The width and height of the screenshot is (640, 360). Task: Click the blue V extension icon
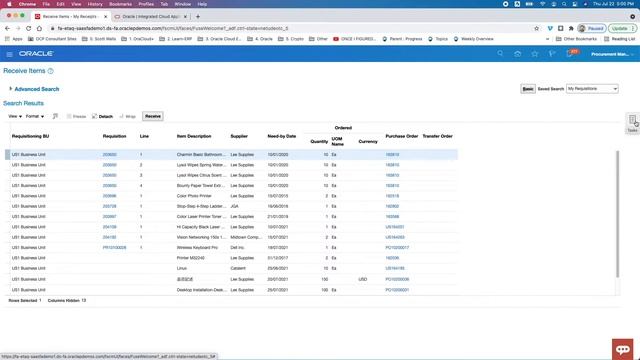550,29
